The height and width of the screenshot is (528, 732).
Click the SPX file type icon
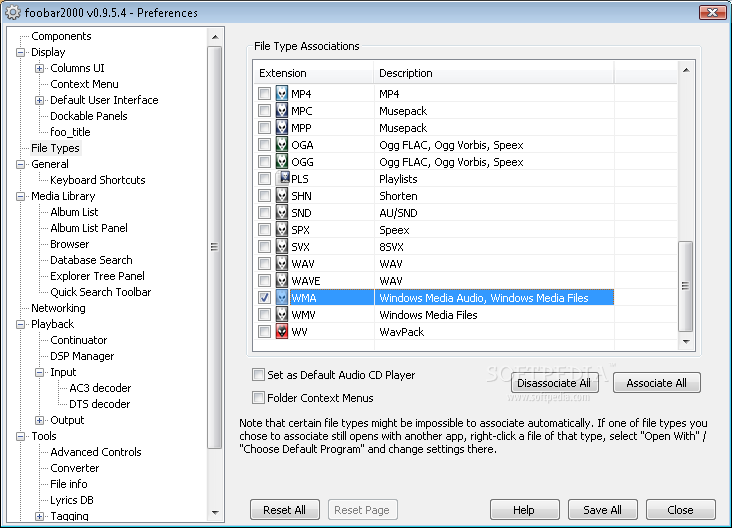(282, 230)
